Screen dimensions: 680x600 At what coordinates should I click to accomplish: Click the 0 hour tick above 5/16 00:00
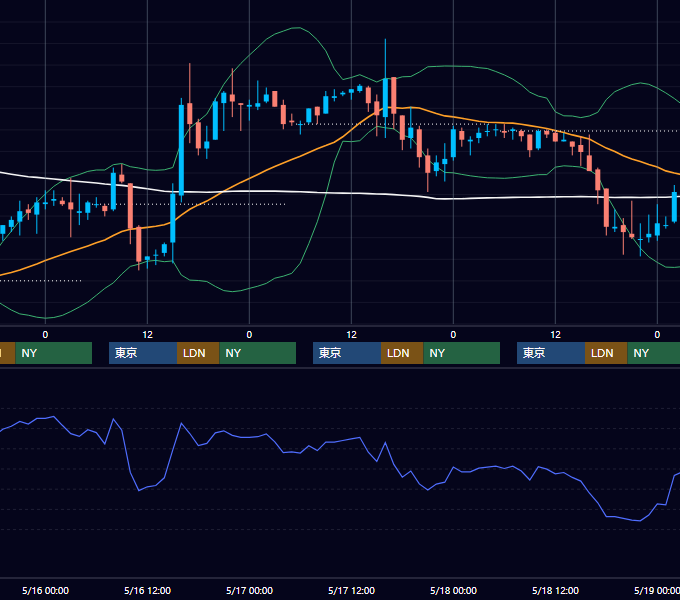46,335
